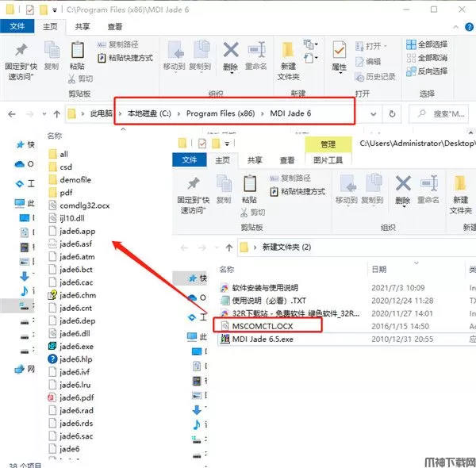Screen dimensions: 476x468
Task: Open recent locations dropdown in back window
Action: 44,114
